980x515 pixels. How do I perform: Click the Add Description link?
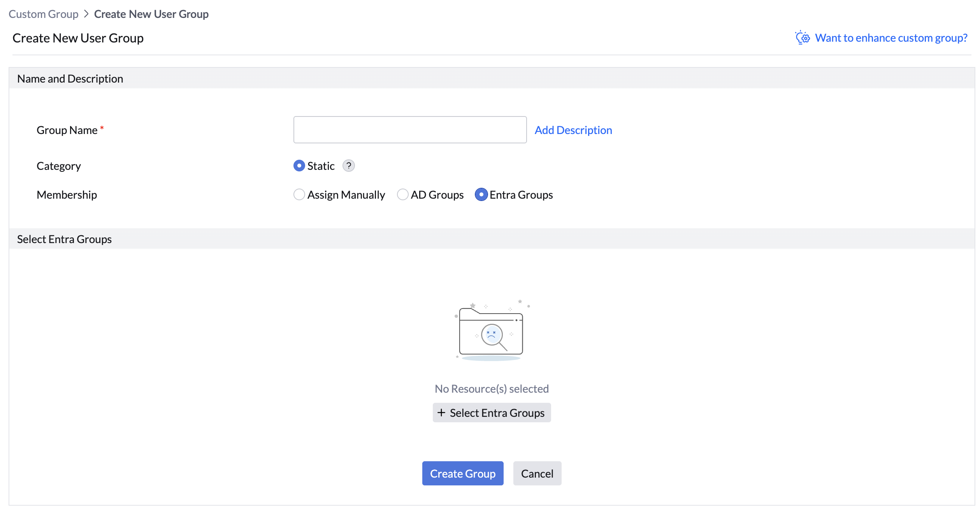click(x=573, y=130)
